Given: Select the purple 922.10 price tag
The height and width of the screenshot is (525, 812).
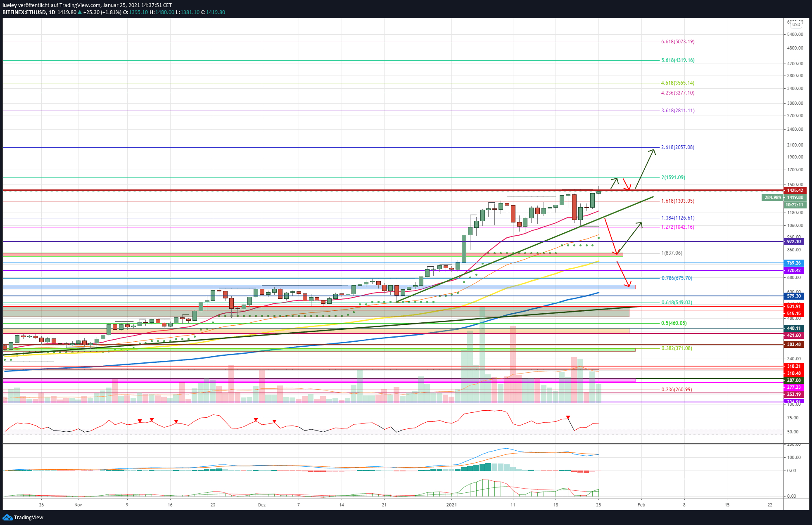Looking at the screenshot, I should coord(794,242).
